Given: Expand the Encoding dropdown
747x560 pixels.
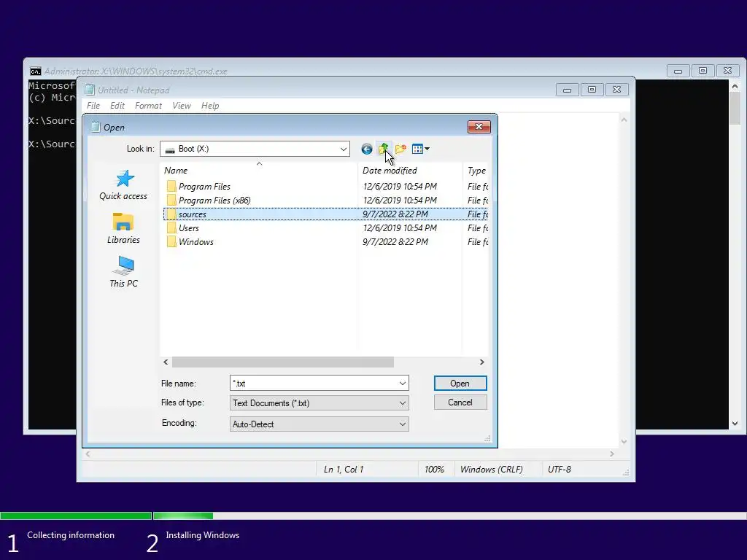Looking at the screenshot, I should (403, 424).
